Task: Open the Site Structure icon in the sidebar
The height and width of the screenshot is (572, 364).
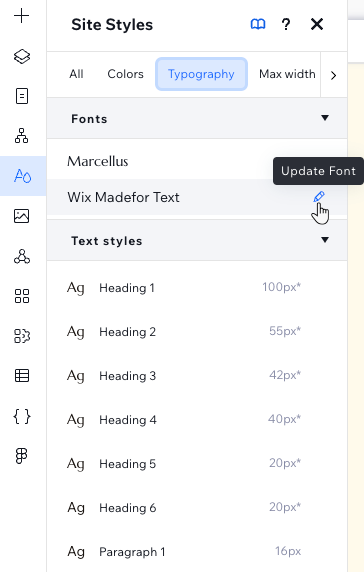Action: (x=22, y=136)
